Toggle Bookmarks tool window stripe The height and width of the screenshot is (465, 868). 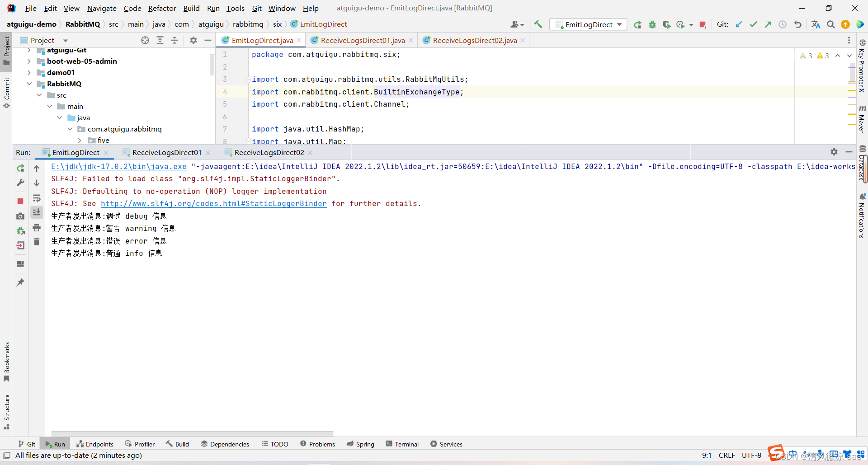[6, 362]
